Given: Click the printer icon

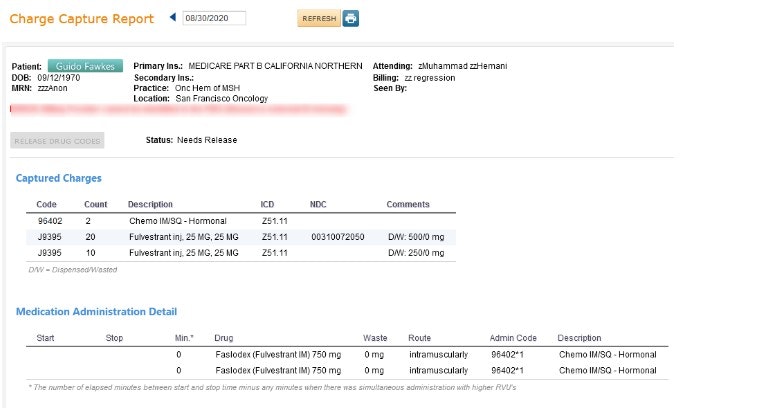Looking at the screenshot, I should [x=350, y=19].
